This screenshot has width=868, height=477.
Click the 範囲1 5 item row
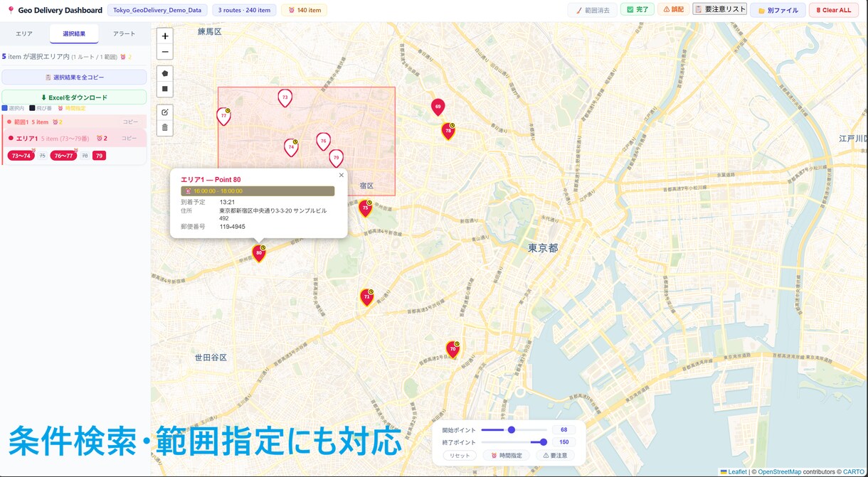tap(74, 122)
